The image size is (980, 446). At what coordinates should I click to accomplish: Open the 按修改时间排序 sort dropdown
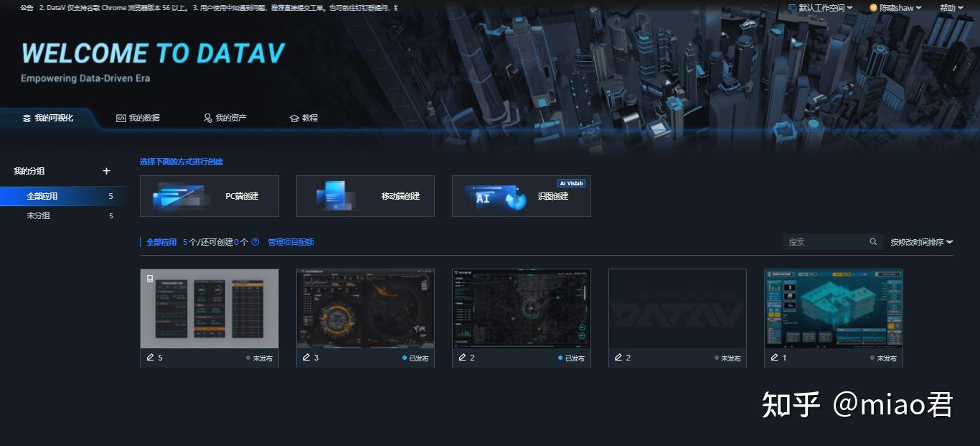point(920,242)
